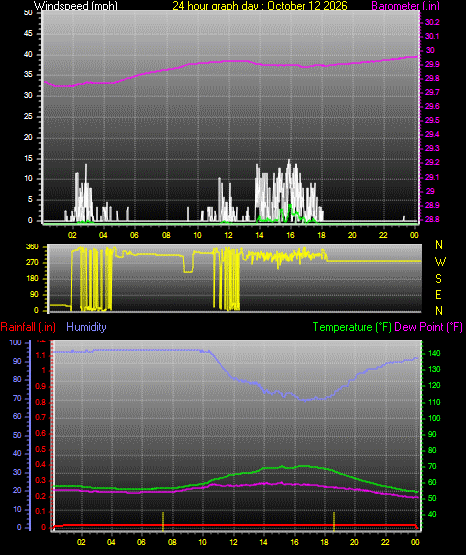
Task: Click the "Temperature (°F)" legend label
Action: coord(352,327)
